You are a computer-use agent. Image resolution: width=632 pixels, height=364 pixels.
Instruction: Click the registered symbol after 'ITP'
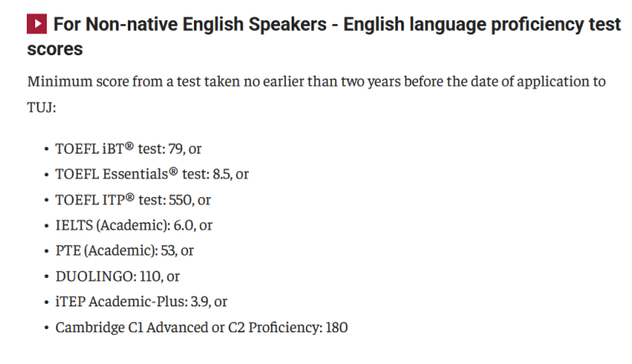[x=130, y=197]
